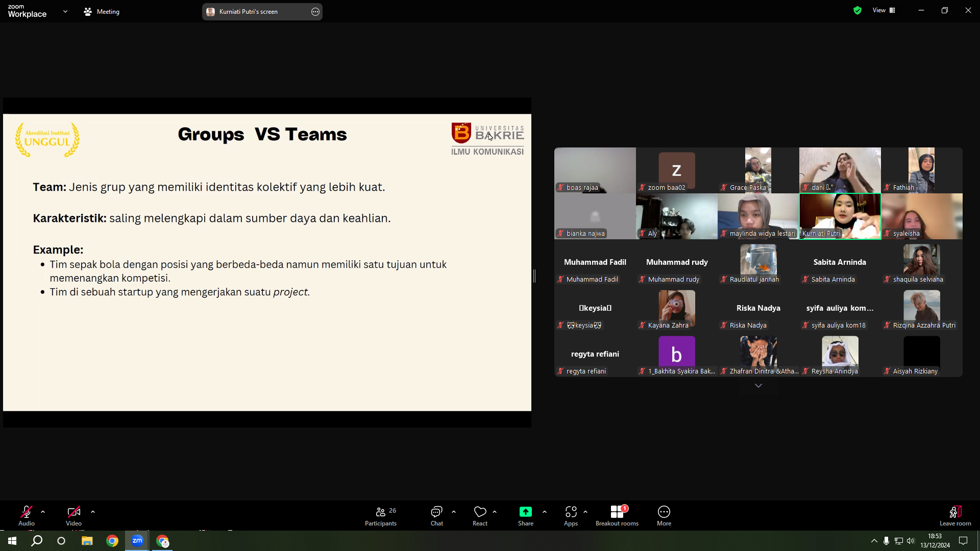This screenshot has width=980, height=551.
Task: Select syaleisha's video tile
Action: 922,216
